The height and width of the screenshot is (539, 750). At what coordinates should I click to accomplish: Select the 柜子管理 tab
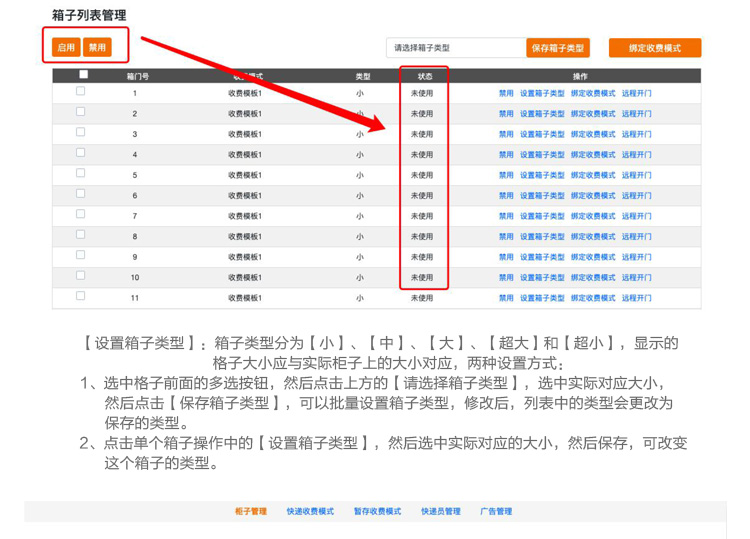pos(251,511)
